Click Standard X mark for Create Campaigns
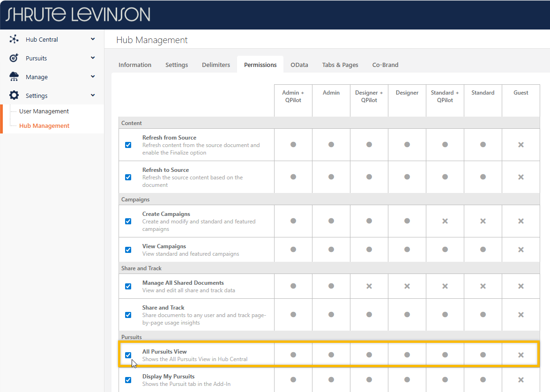 (x=483, y=221)
